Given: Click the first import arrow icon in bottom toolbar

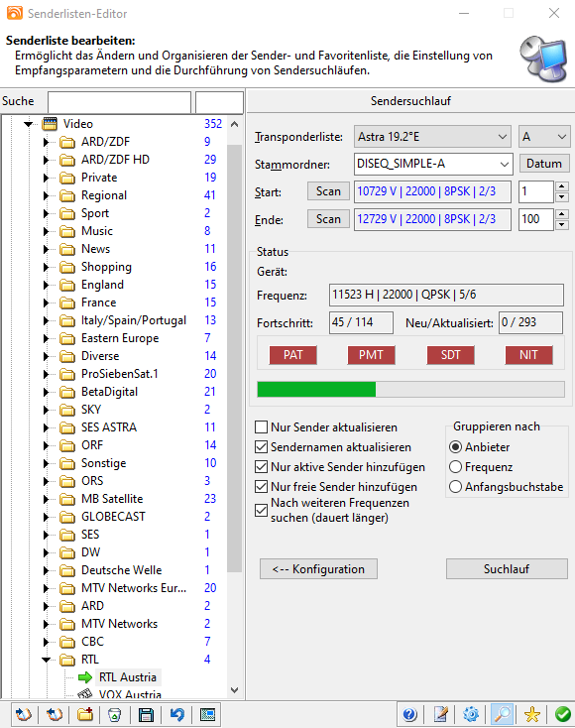Looking at the screenshot, I should point(23,714).
